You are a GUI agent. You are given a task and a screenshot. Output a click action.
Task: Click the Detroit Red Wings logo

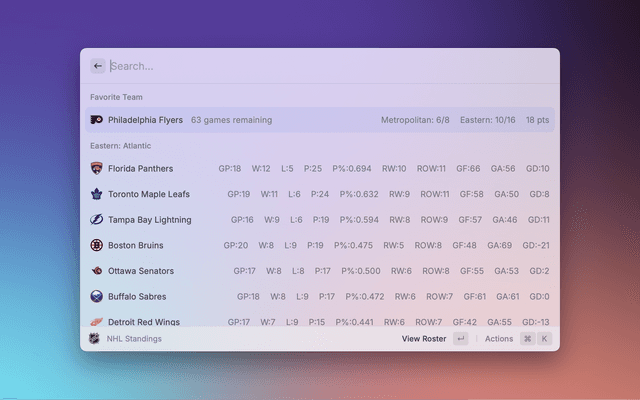click(x=96, y=321)
